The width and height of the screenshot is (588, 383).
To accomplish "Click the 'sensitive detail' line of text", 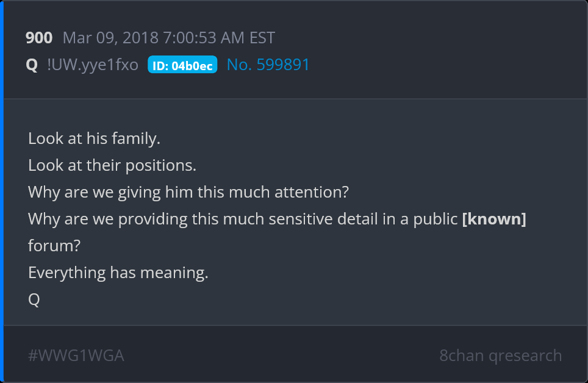I will coord(244,219).
